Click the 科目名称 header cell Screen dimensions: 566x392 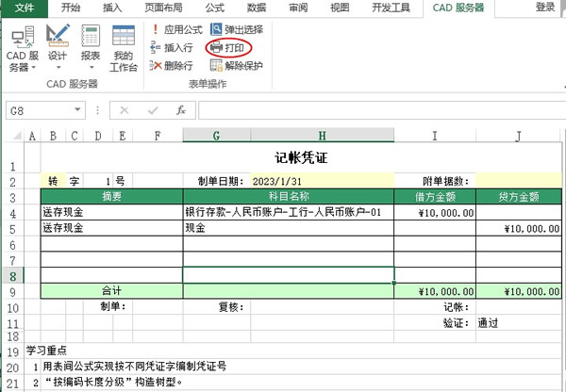[x=288, y=197]
